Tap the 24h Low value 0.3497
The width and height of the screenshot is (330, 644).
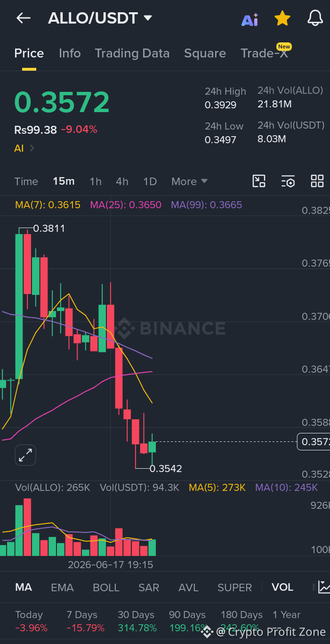click(x=220, y=139)
